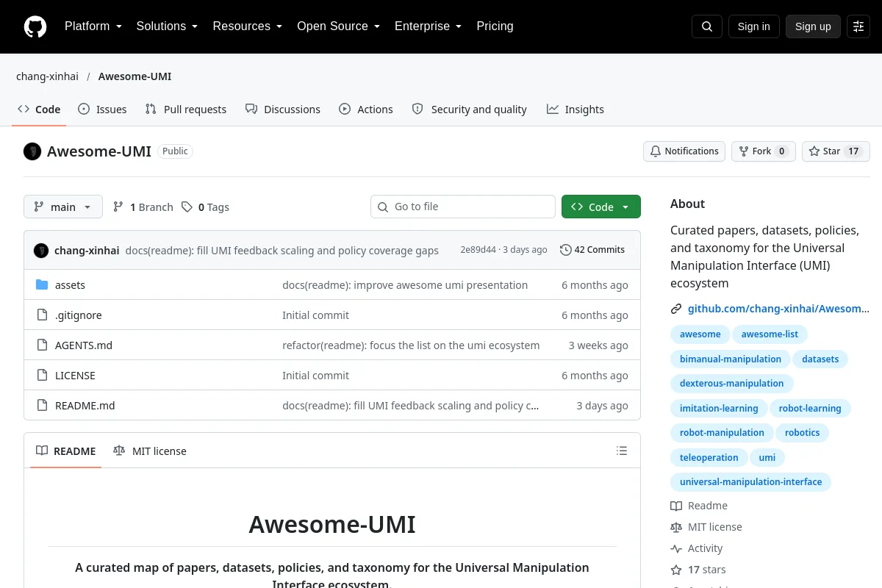This screenshot has width=882, height=588.
Task: Switch to the Discussions tab
Action: [x=283, y=110]
